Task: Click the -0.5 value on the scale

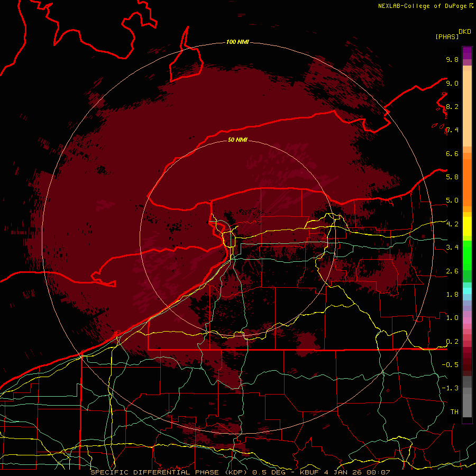Action: coord(450,364)
